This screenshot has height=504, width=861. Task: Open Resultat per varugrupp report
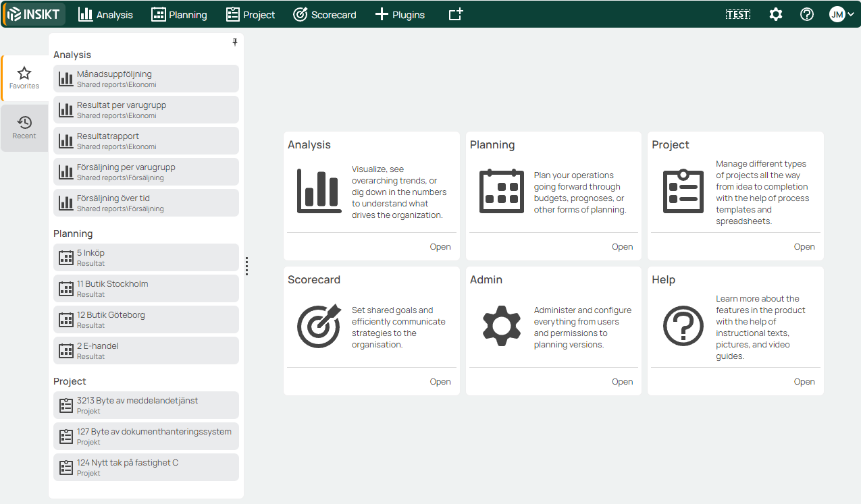(146, 109)
